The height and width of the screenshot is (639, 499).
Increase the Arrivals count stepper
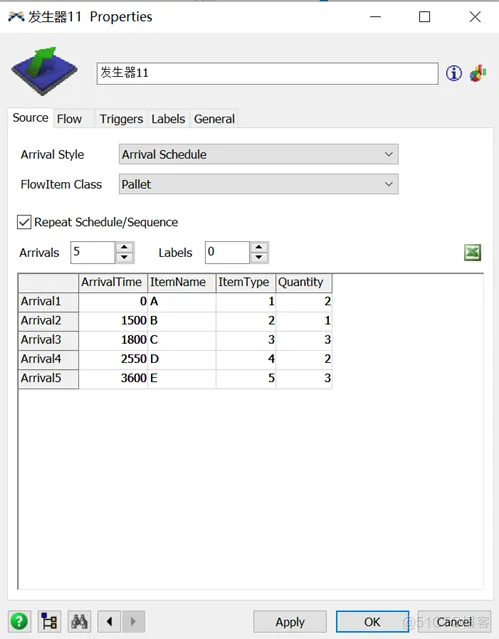pyautogui.click(x=125, y=247)
